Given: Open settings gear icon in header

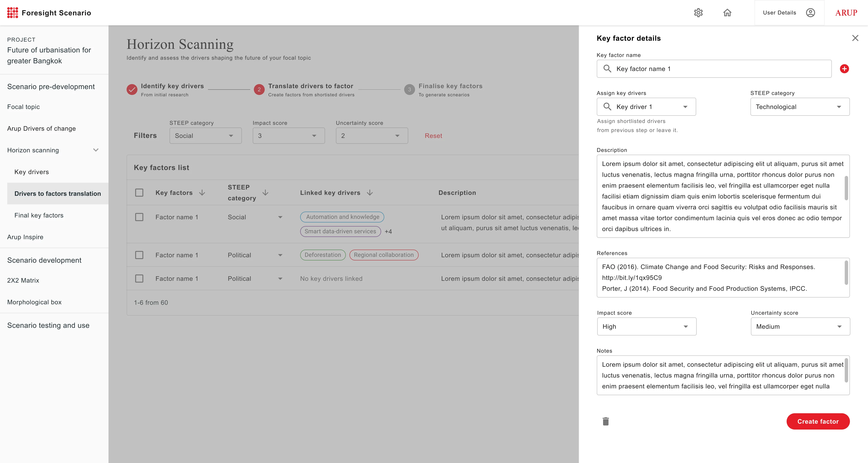Looking at the screenshot, I should coord(698,13).
